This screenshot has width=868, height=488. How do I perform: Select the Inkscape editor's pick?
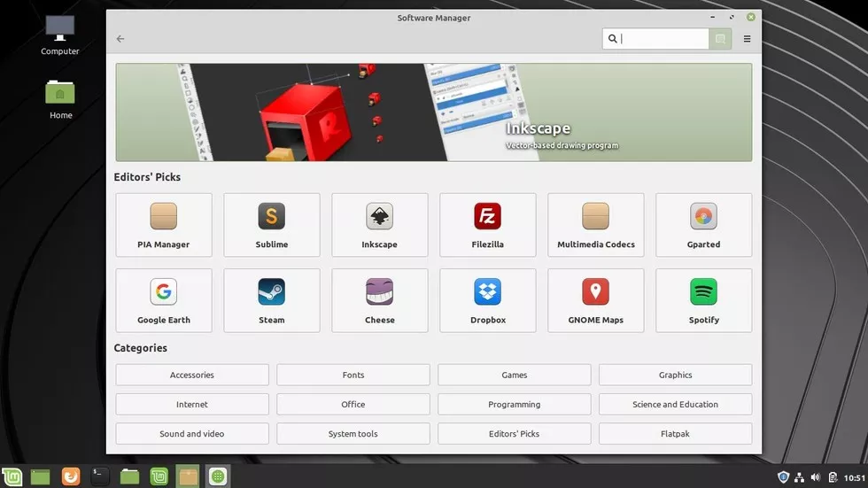point(380,225)
